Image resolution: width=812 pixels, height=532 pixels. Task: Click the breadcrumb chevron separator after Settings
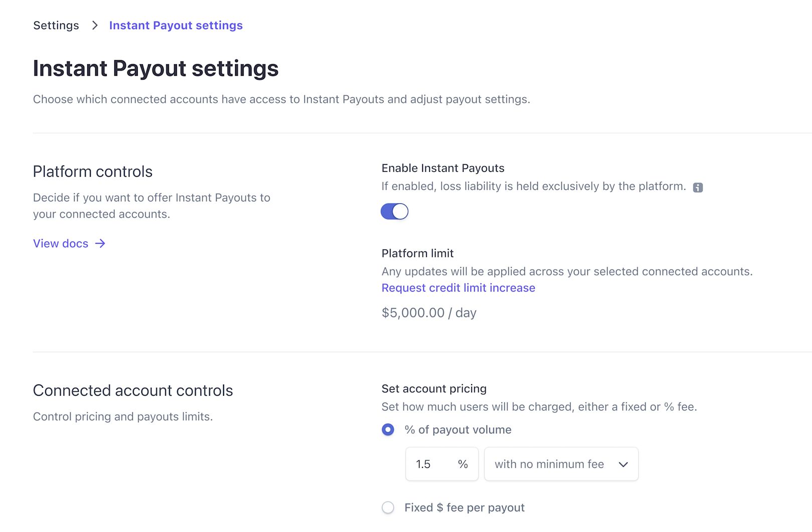(95, 26)
